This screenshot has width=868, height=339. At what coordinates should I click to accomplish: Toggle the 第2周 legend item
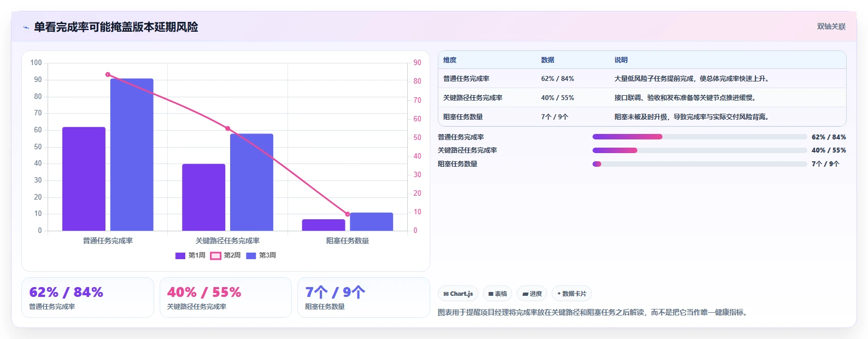[x=225, y=255]
